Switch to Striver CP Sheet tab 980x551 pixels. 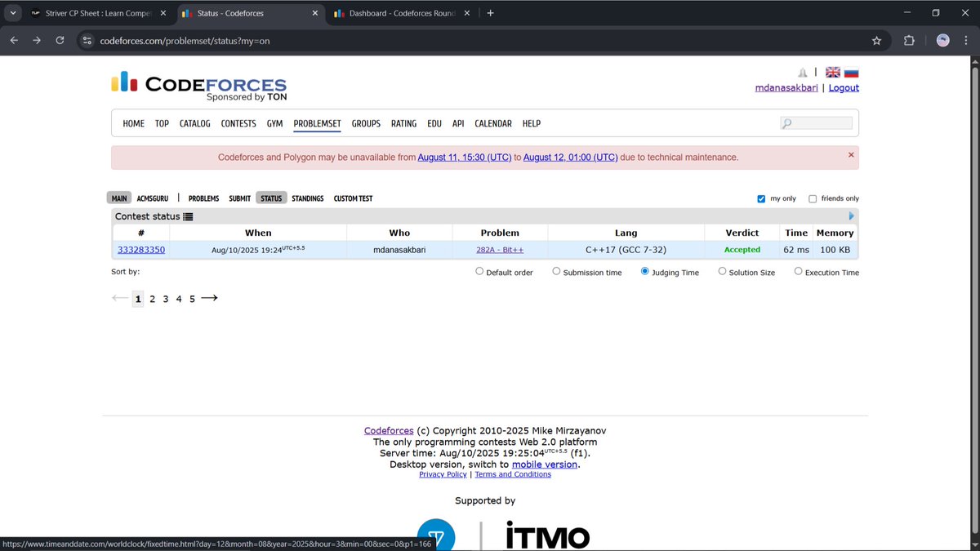97,13
